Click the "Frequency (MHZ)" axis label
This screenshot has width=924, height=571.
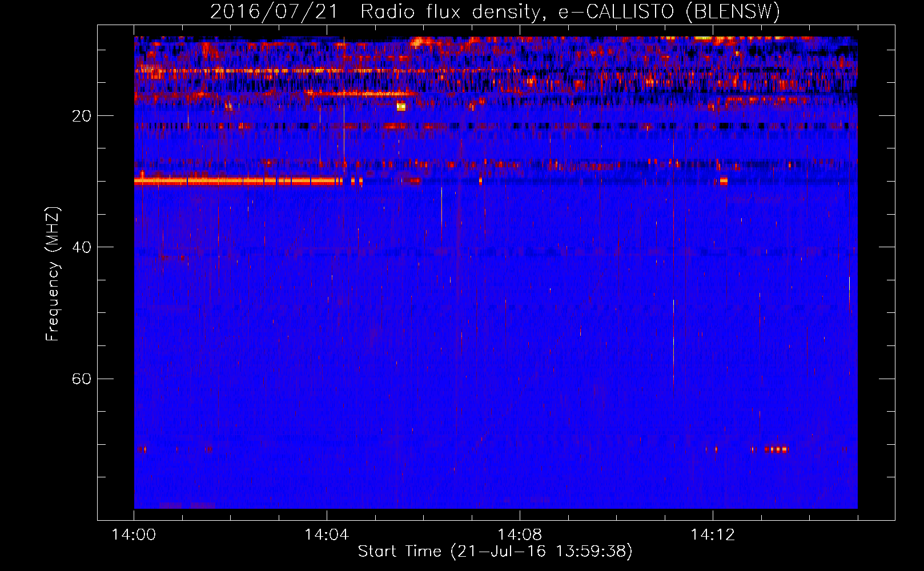pyautogui.click(x=53, y=274)
